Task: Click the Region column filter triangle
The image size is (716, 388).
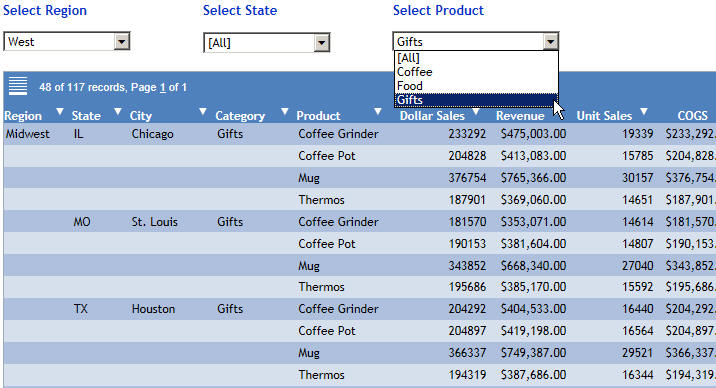Action: pyautogui.click(x=59, y=111)
